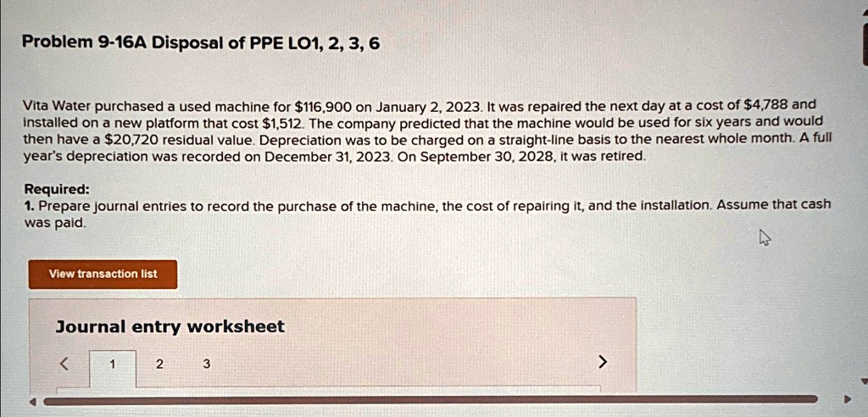Click the Journal entry worksheet heading
The image size is (868, 417).
tap(170, 326)
